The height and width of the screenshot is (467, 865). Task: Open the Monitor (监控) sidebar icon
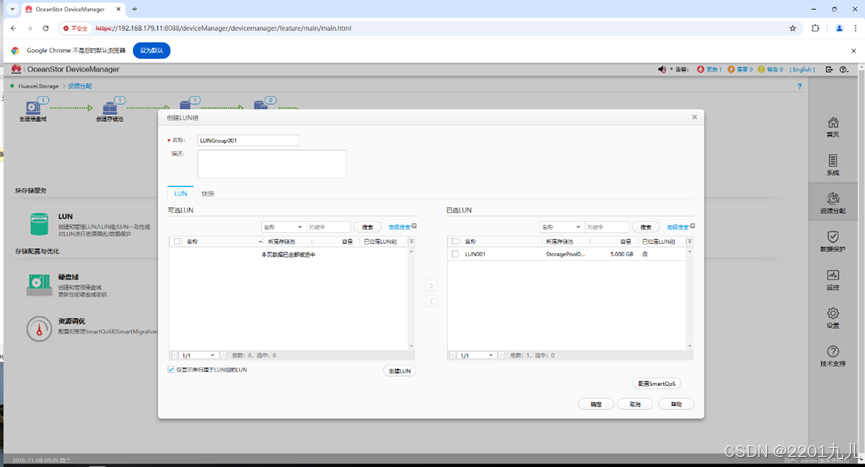tap(833, 275)
